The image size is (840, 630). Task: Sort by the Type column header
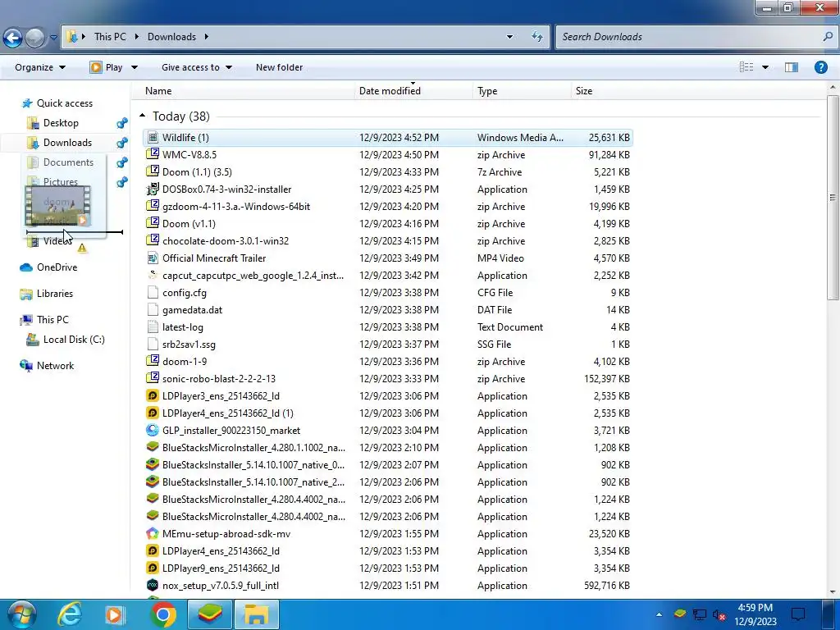[487, 91]
